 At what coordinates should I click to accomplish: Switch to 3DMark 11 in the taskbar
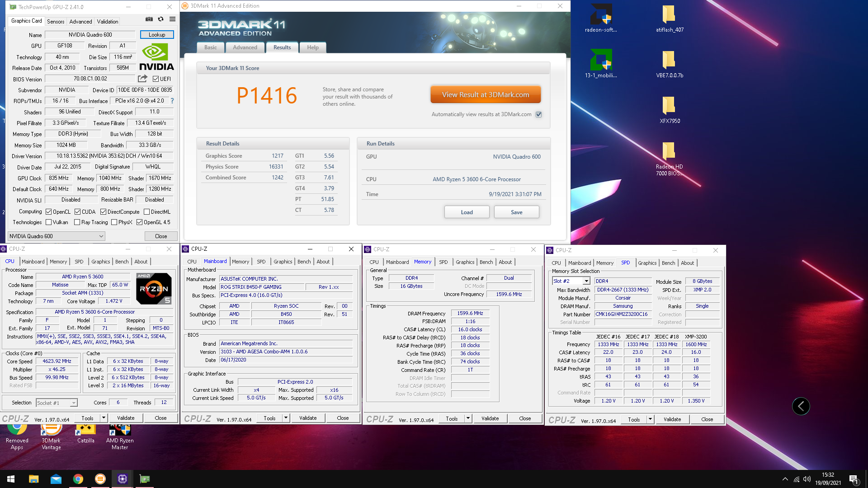click(x=100, y=479)
